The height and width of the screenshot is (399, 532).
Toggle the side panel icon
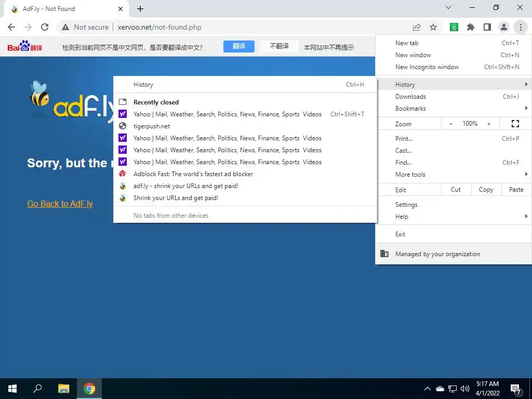click(487, 27)
